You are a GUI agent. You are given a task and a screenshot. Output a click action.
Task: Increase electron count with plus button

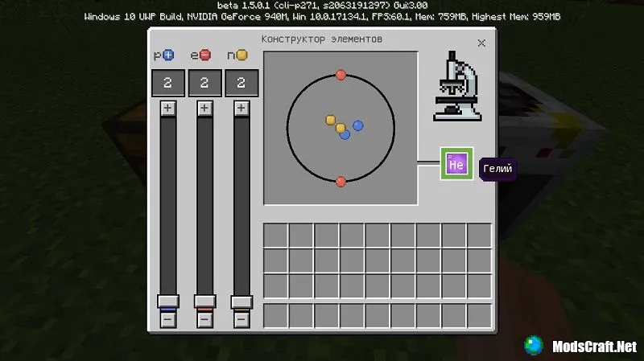pos(204,108)
